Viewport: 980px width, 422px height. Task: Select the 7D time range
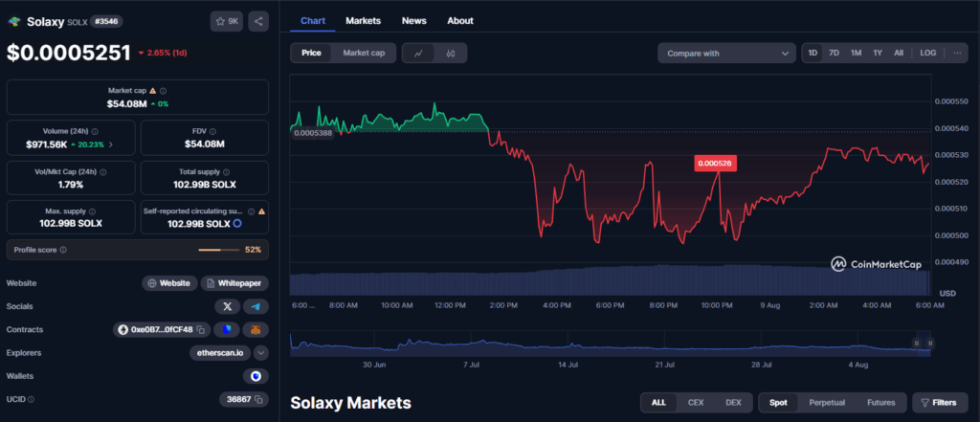pyautogui.click(x=834, y=54)
